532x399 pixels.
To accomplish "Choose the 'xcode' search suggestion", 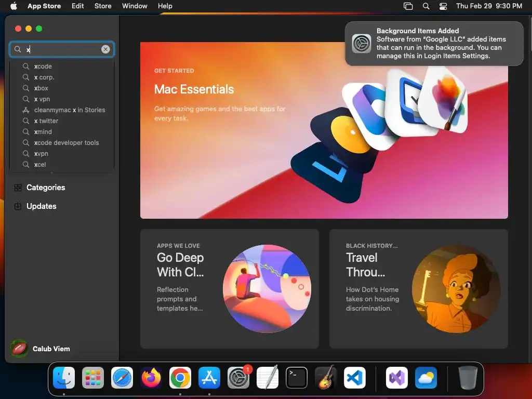I will (62, 66).
